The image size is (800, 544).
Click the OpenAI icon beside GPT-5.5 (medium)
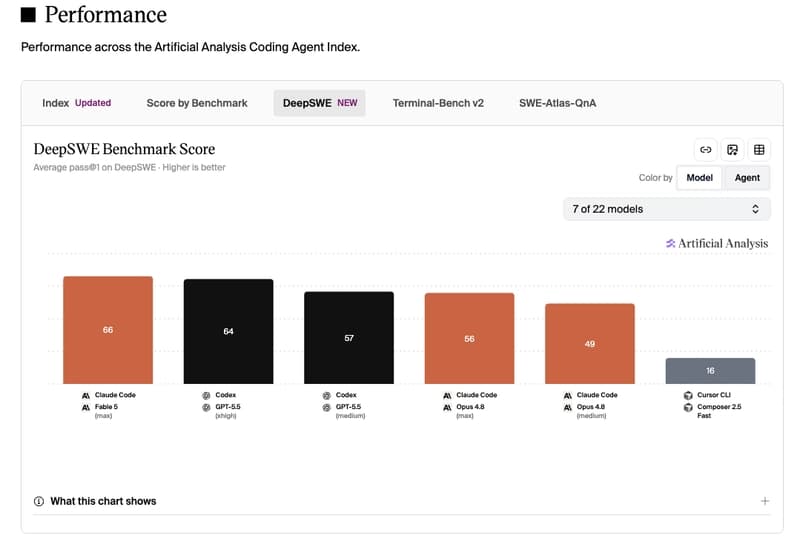[x=327, y=407]
